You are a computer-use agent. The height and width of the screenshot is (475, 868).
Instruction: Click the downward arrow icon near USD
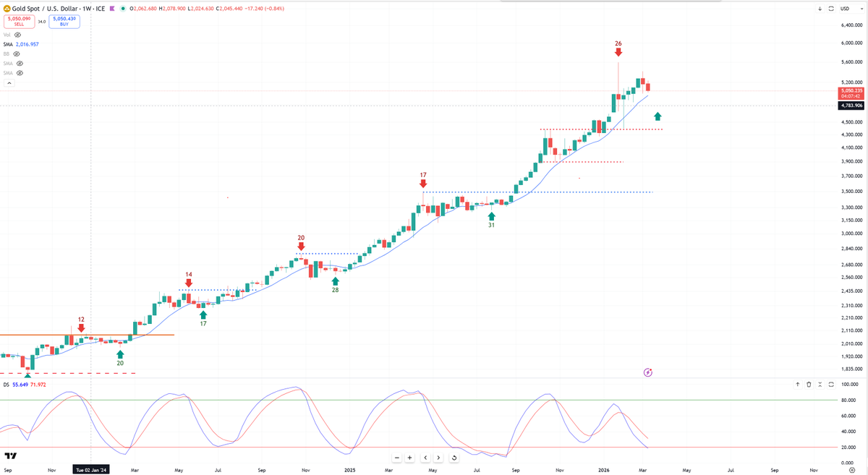click(820, 9)
